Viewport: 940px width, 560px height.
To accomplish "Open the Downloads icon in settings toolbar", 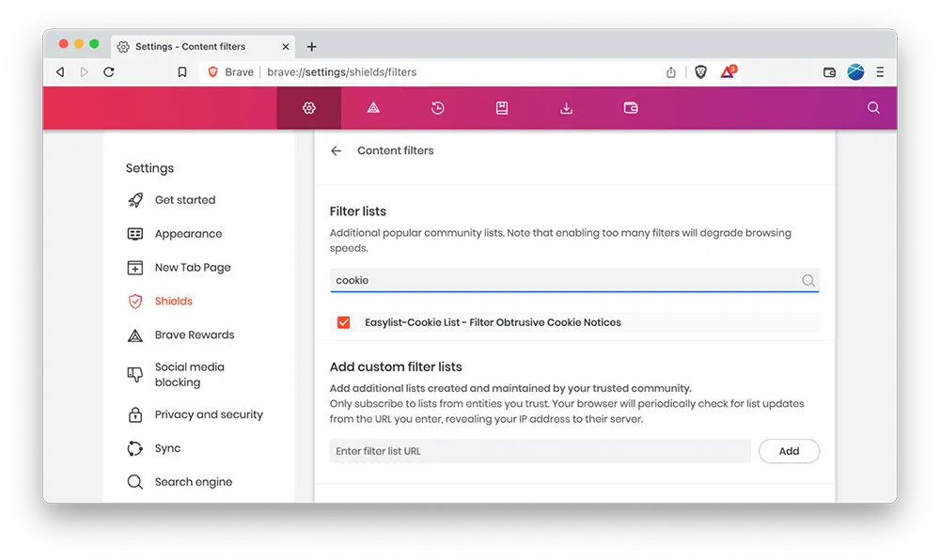I will [566, 108].
